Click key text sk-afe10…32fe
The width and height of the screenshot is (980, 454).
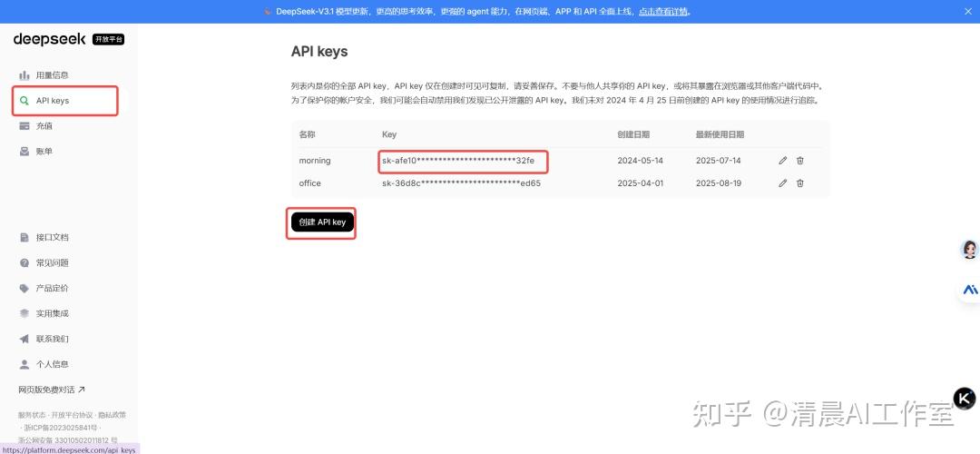(x=458, y=161)
